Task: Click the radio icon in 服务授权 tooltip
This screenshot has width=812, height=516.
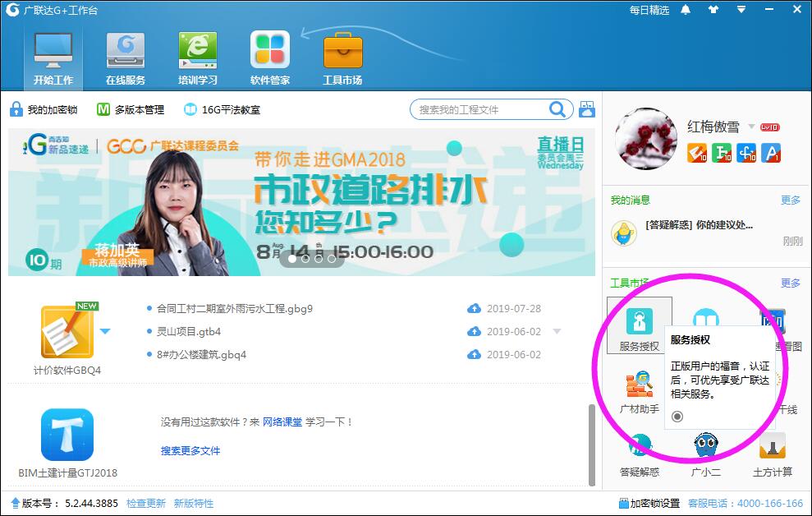Action: click(677, 417)
